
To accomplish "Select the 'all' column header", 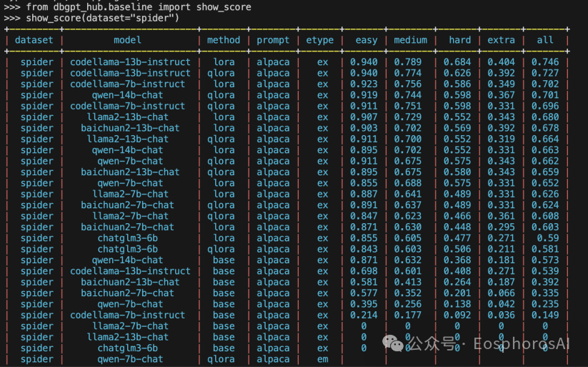I will point(545,40).
